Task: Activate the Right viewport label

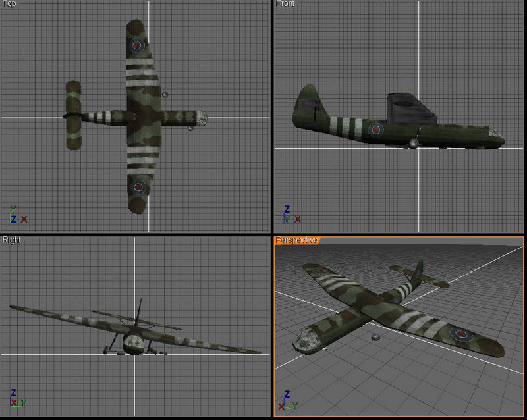Action: pos(12,240)
